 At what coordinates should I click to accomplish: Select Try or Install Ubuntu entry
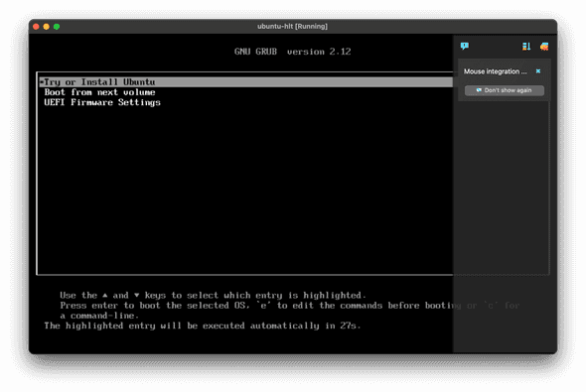pos(245,82)
